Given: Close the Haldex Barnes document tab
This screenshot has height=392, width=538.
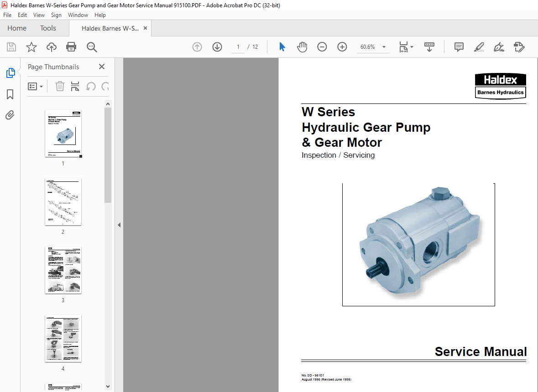Looking at the screenshot, I should 145,28.
